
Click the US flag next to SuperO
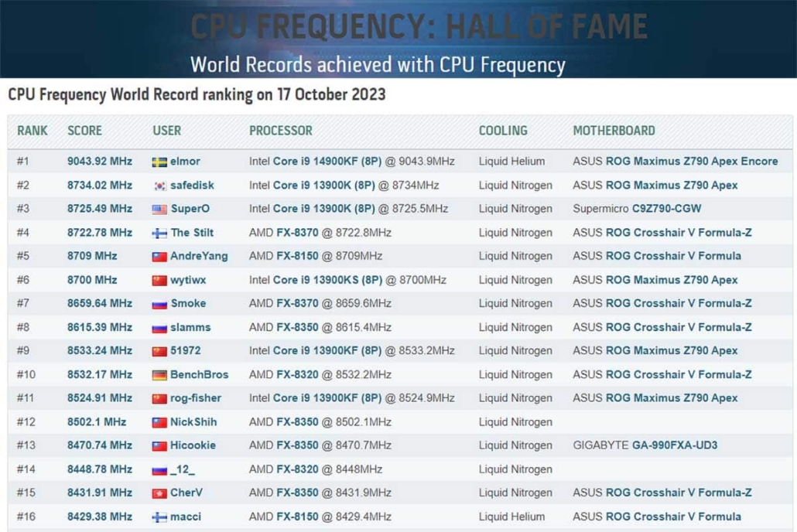(x=159, y=210)
